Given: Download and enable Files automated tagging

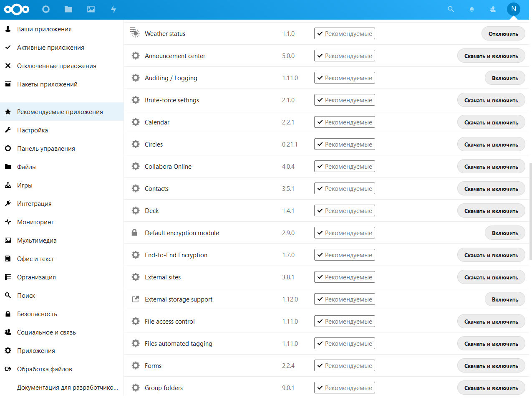Looking at the screenshot, I should 491,344.
